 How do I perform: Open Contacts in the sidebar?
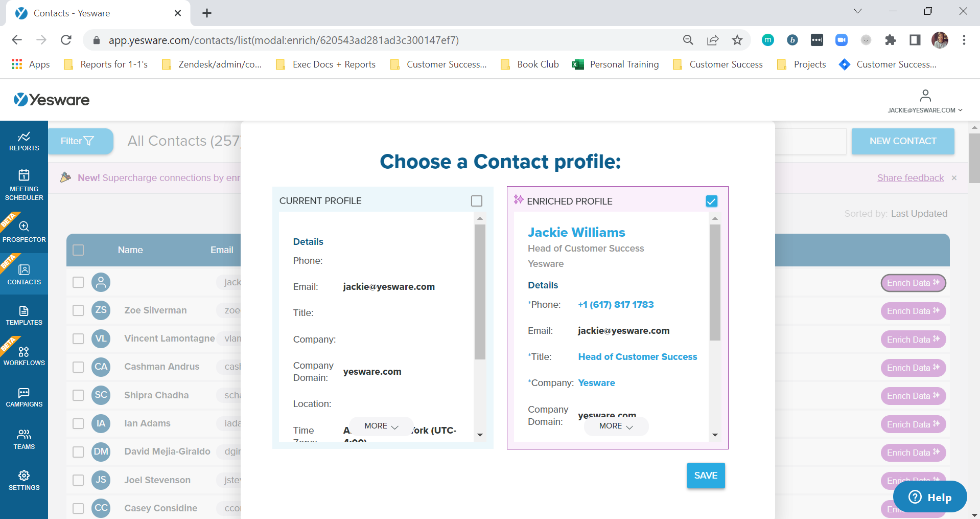pos(24,274)
